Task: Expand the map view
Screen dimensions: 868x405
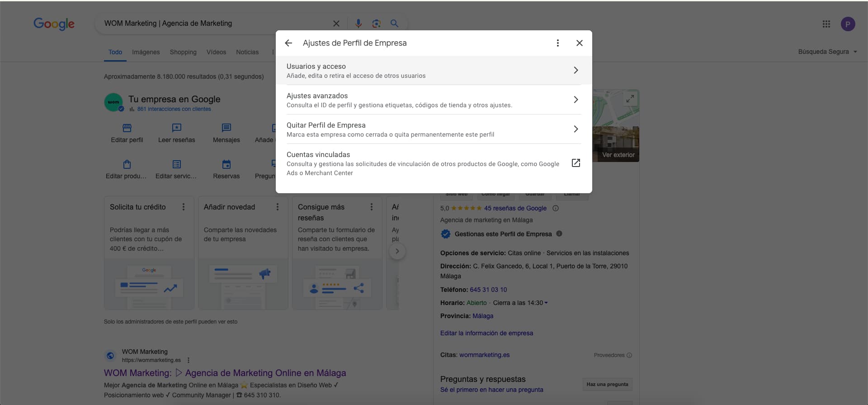Action: 630,98
